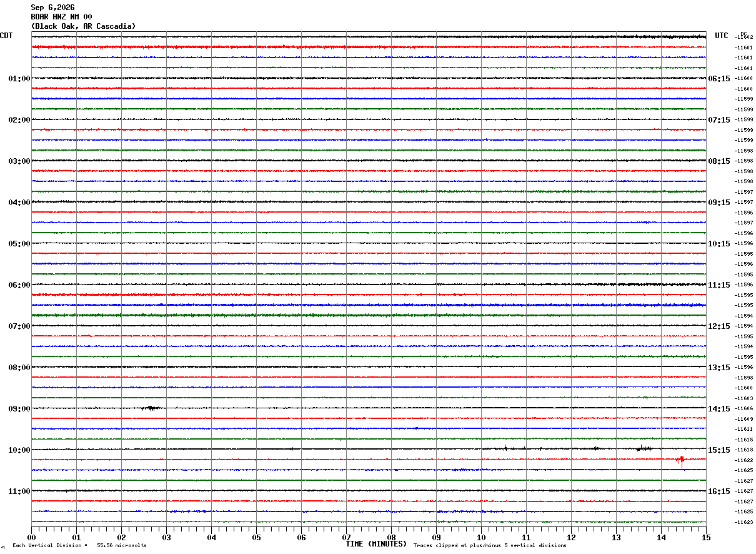
Task: Click the 11:00 CDT row label
Action: coord(19,491)
